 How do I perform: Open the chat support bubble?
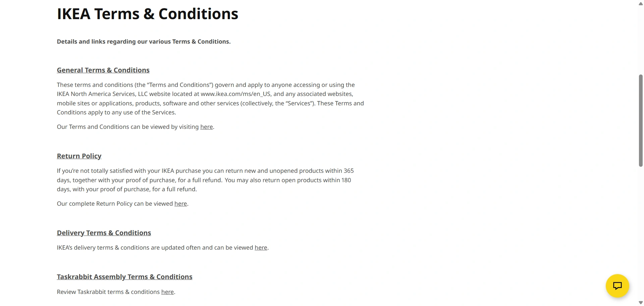(617, 286)
